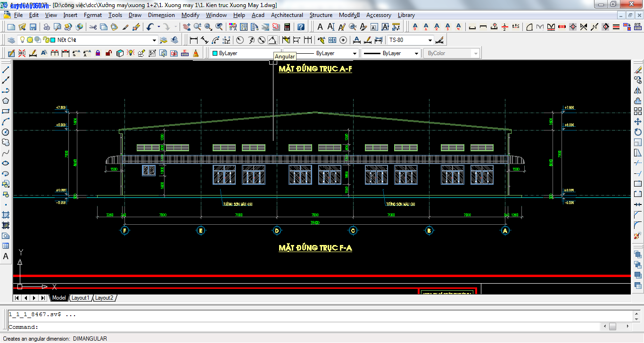Expand the layer list dropdown

click(154, 40)
